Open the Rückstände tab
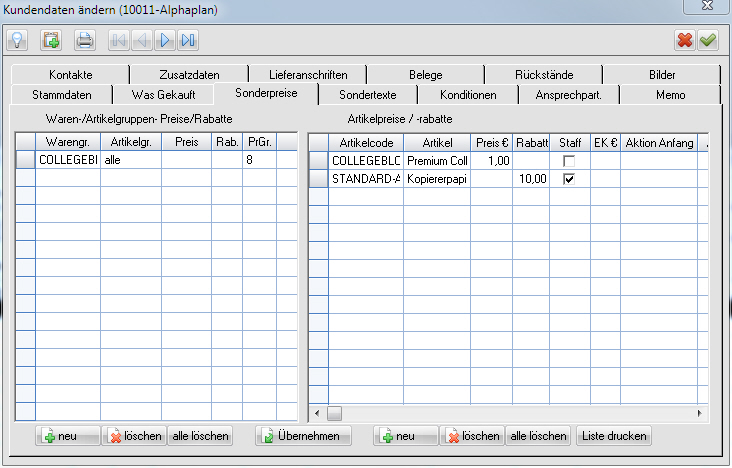 pos(544,75)
